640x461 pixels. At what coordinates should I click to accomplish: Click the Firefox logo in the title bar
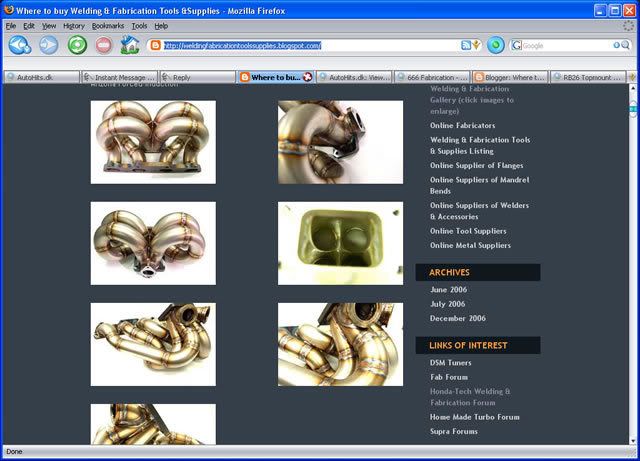click(x=9, y=10)
